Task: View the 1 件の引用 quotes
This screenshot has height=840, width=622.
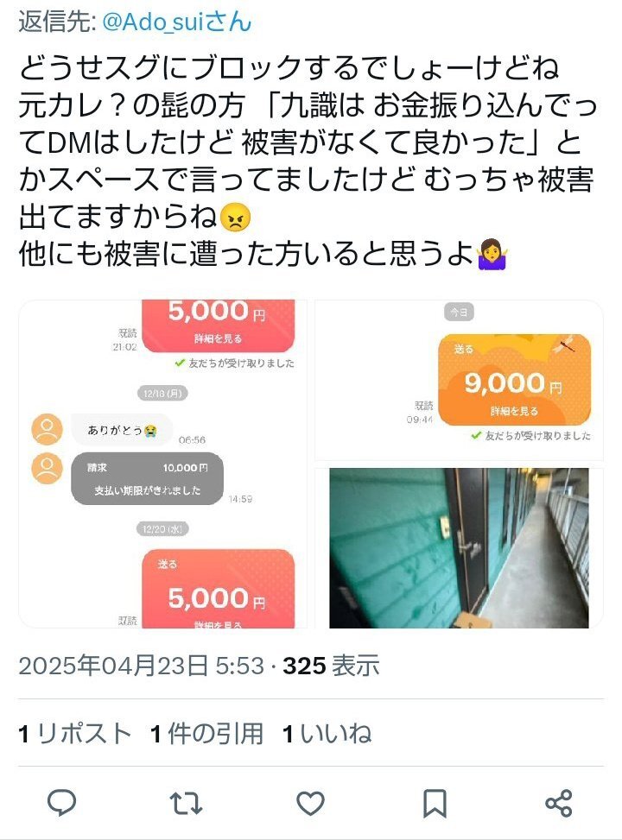Action: [206, 734]
